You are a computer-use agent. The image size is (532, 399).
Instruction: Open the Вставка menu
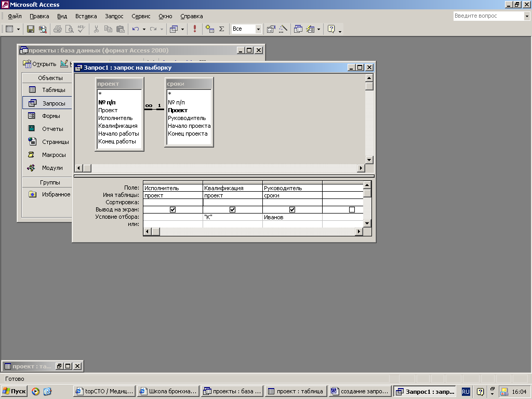click(x=86, y=16)
